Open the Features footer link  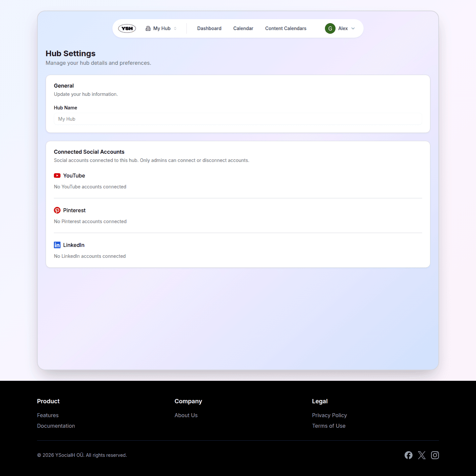pyautogui.click(x=48, y=415)
